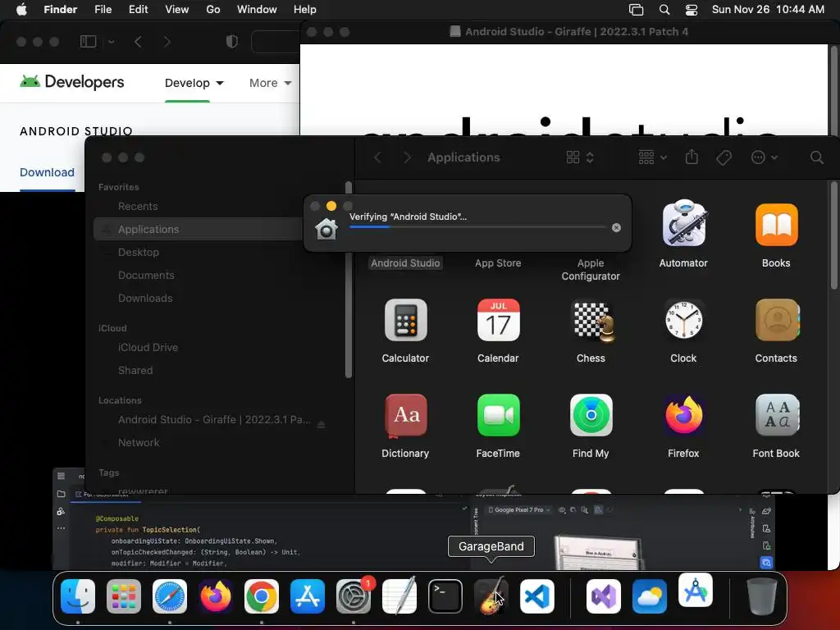
Task: Click the Android Developers logo link
Action: (72, 82)
